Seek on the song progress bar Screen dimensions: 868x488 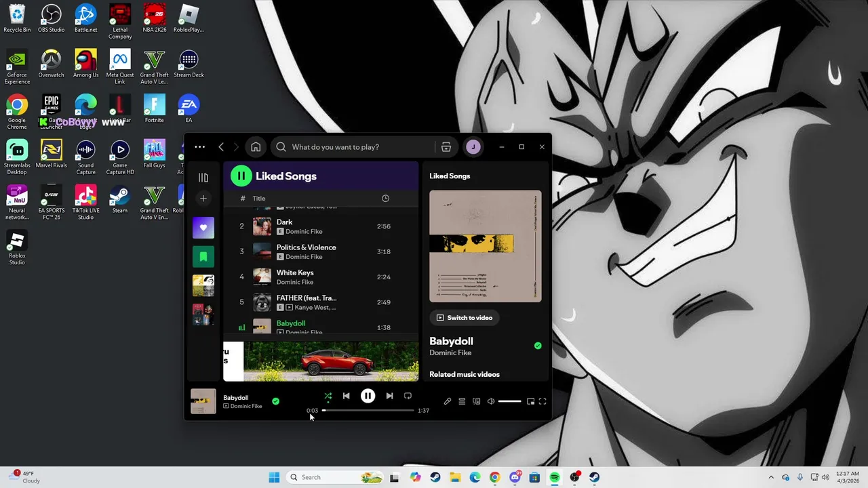(x=368, y=410)
